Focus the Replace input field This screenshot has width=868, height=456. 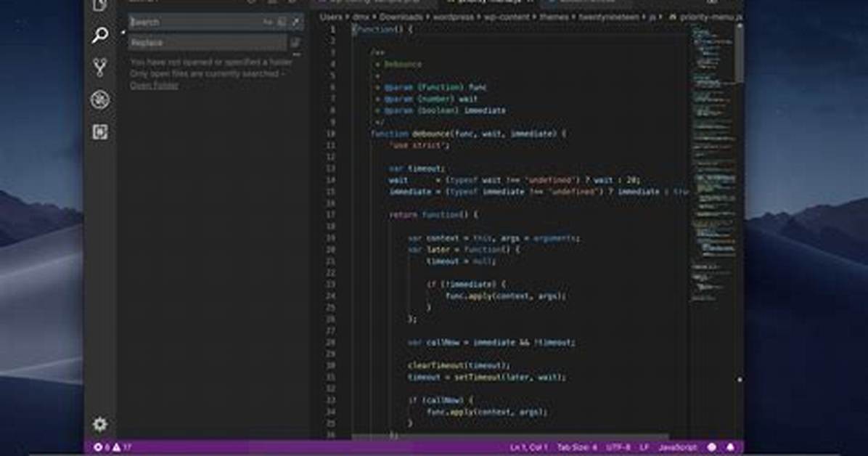click(x=208, y=43)
